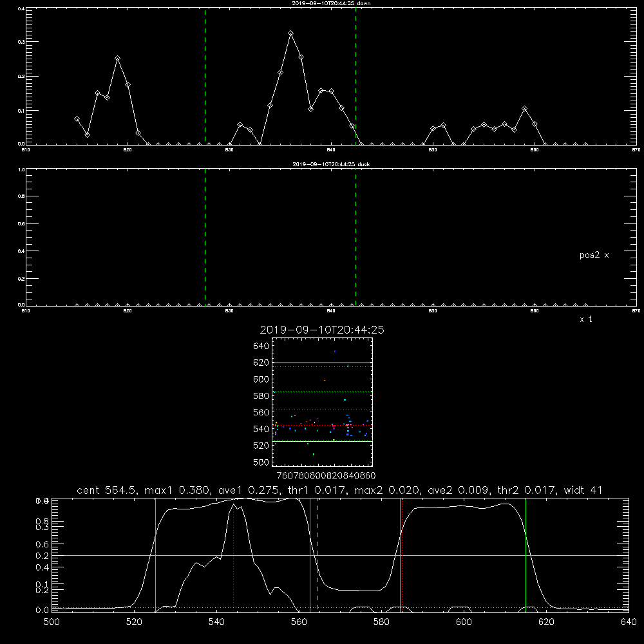The height and width of the screenshot is (644, 644).
Task: Click the small peak diamond near 0.1 on right of dawn plot
Action: [524, 109]
